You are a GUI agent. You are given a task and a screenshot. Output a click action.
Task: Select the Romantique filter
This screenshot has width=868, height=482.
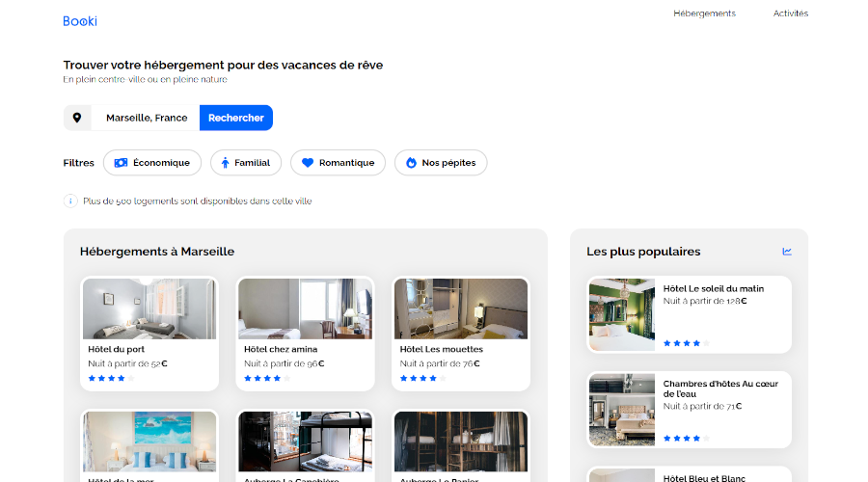[338, 163]
